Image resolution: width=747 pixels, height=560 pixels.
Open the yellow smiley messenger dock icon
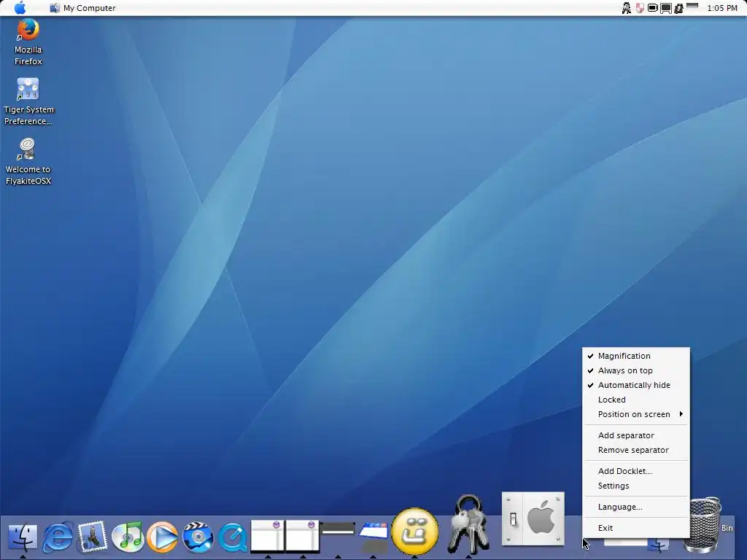click(415, 532)
